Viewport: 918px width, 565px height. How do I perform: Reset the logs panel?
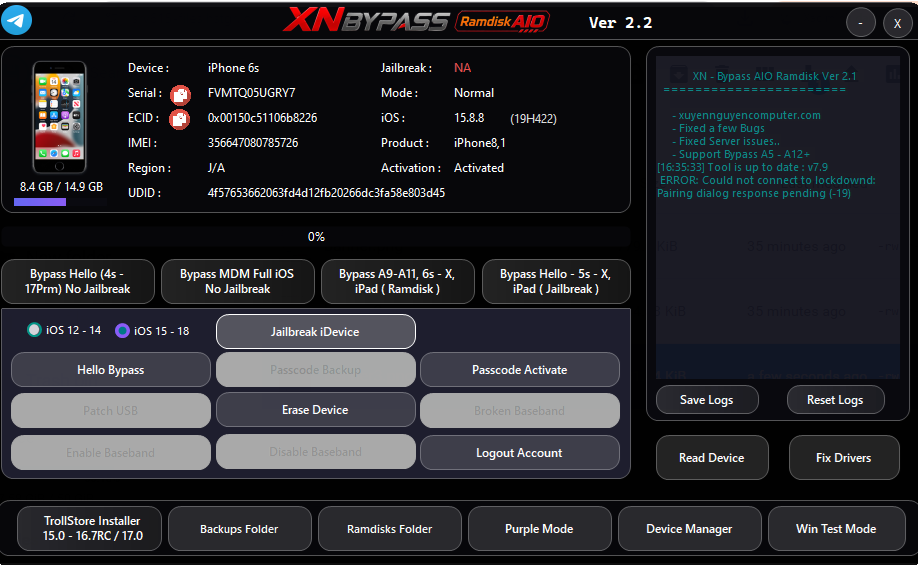(835, 400)
